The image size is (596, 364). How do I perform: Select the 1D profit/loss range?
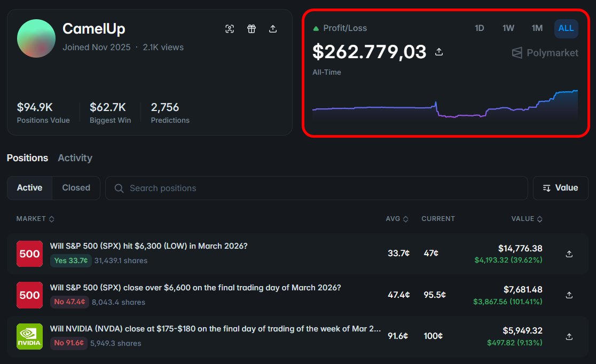(479, 28)
